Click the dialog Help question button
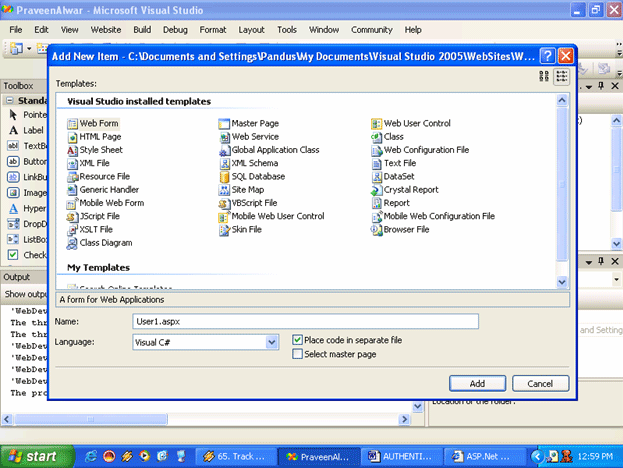This screenshot has width=623, height=468. click(x=548, y=56)
